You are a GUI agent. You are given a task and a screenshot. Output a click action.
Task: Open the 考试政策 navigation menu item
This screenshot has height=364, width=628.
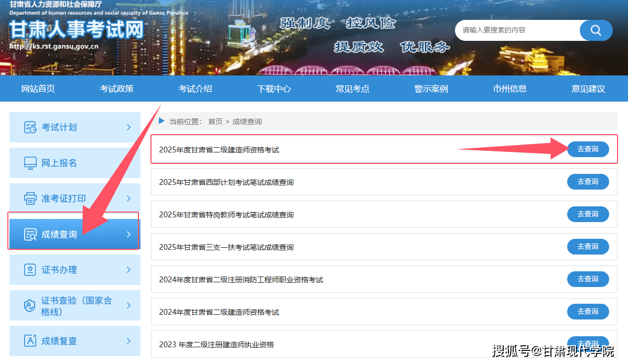tap(116, 89)
